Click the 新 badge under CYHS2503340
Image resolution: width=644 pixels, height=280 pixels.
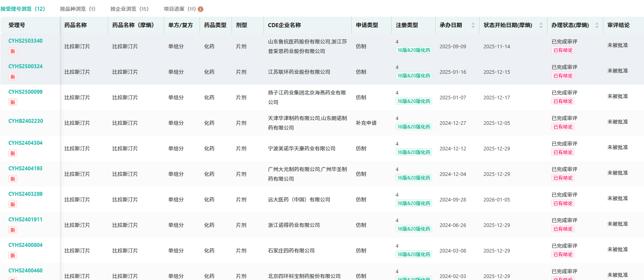[x=13, y=51]
